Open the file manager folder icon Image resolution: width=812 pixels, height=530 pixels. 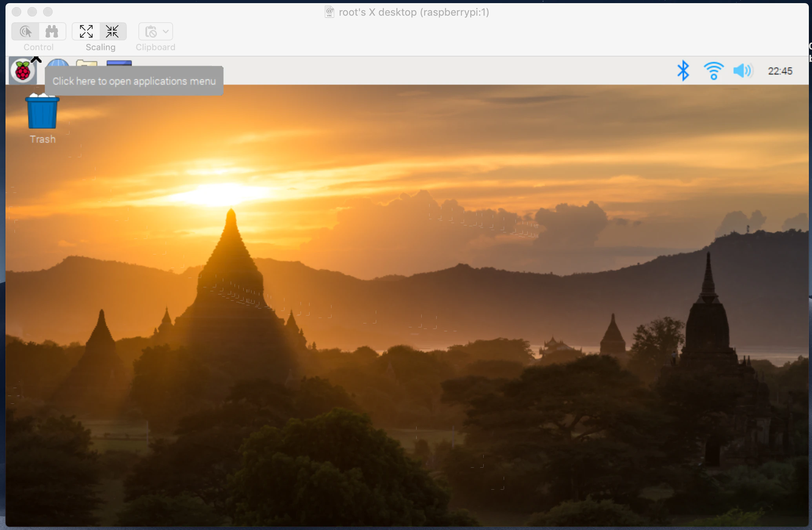point(87,63)
